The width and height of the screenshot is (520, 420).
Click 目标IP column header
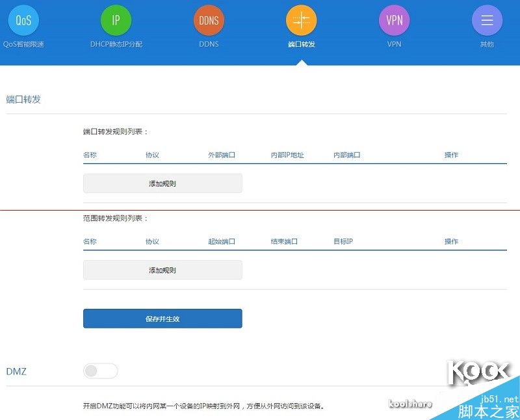[x=343, y=241]
